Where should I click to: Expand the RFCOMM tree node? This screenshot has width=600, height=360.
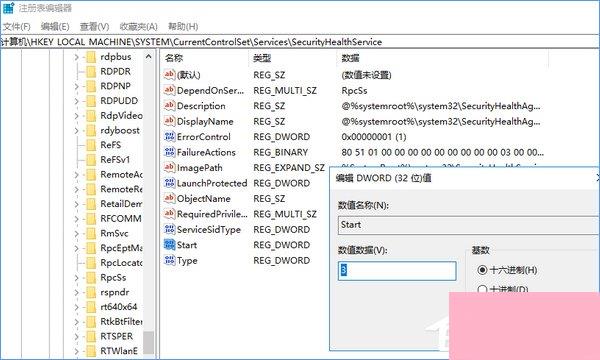click(76, 219)
